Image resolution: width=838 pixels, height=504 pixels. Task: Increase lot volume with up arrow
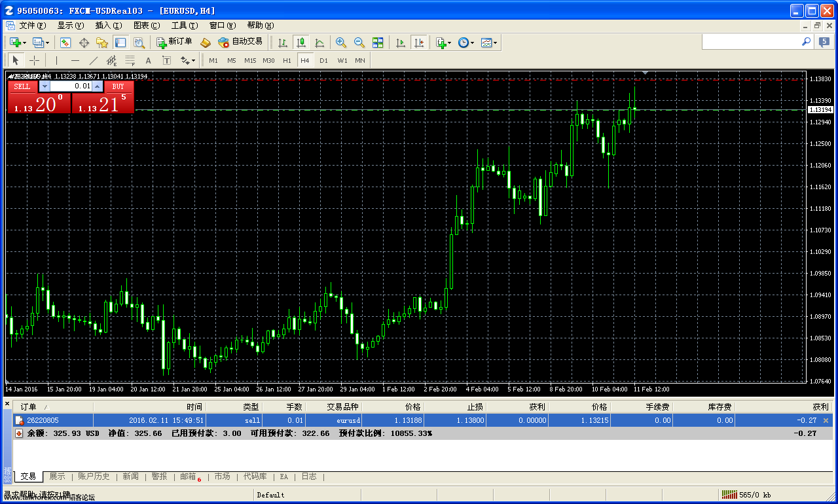pyautogui.click(x=98, y=86)
